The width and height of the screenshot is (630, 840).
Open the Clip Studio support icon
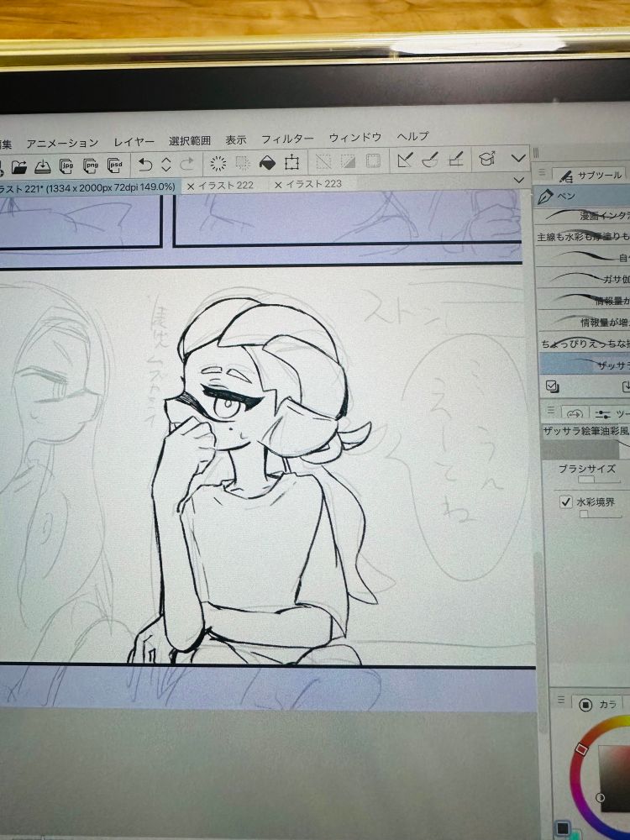[486, 158]
